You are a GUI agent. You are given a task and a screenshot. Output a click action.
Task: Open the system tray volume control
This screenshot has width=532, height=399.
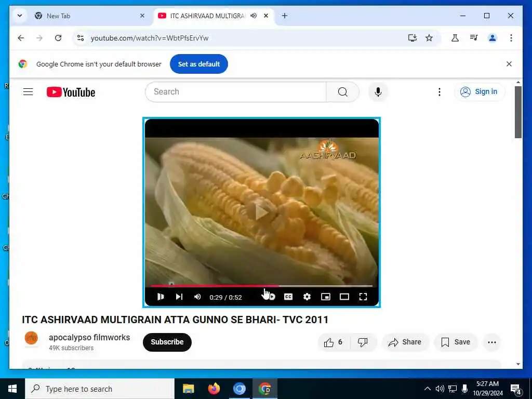[440, 389]
